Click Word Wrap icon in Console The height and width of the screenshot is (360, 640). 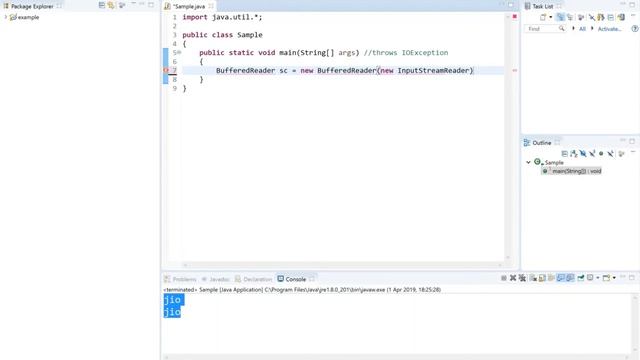[551, 278]
